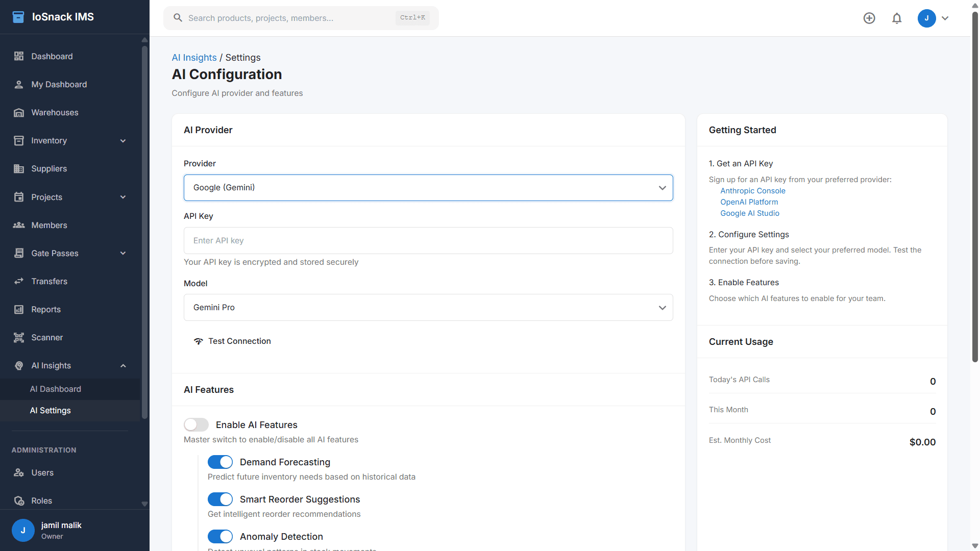980x551 pixels.
Task: Disable Demand Forecasting
Action: (220, 462)
